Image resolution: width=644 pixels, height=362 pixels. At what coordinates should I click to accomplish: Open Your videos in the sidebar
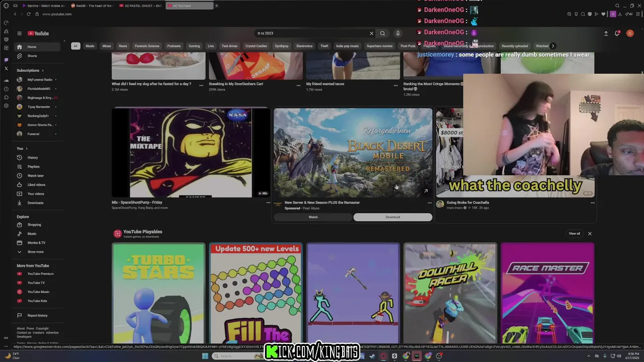(x=37, y=194)
